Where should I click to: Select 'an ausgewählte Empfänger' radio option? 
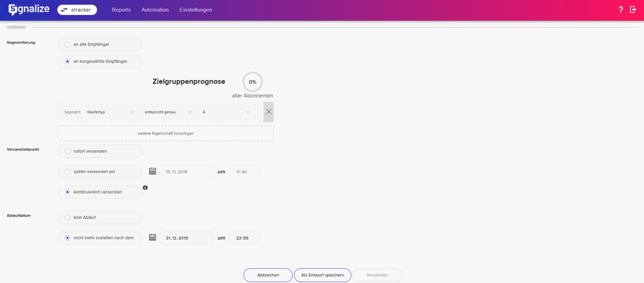point(100,61)
